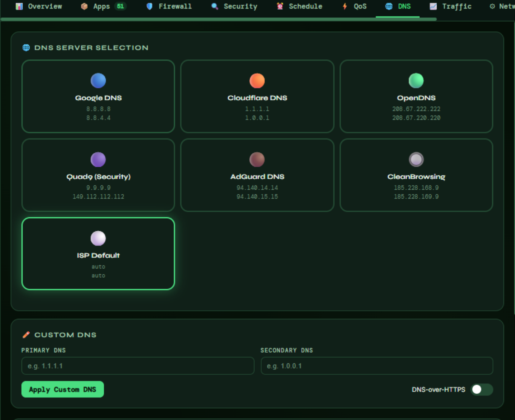This screenshot has width=515, height=420.
Task: Open the Firewall tab
Action: point(168,6)
